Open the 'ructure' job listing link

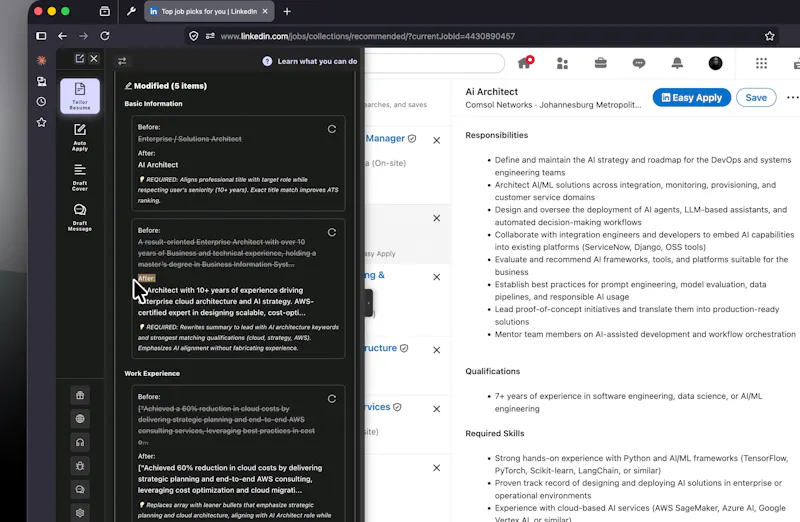tap(381, 348)
